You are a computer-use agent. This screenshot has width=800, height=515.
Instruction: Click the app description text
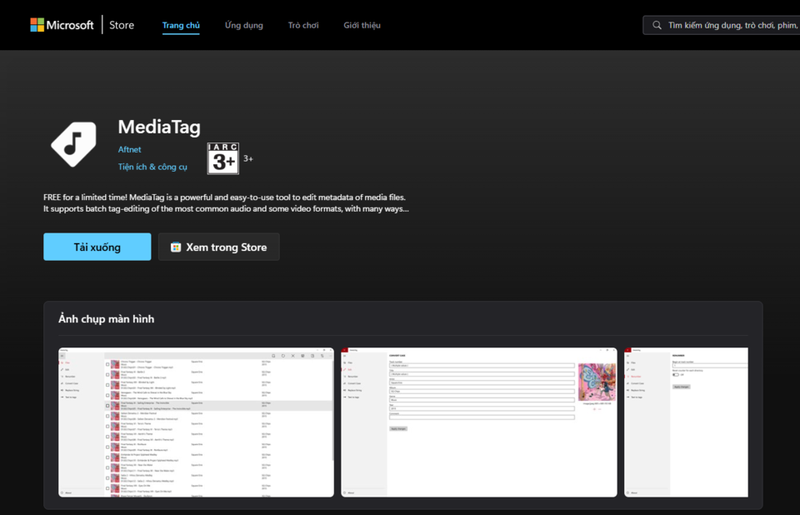pos(226,203)
